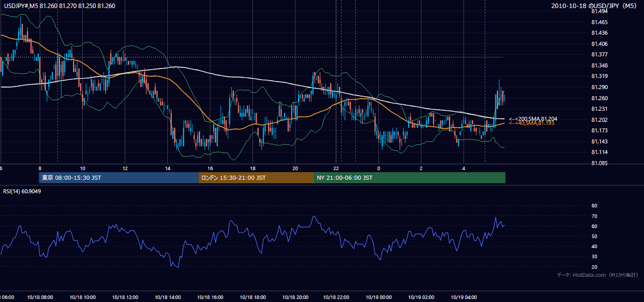The height and width of the screenshot is (302, 644).
Task: Click the orange 40 SMA 81.193 label
Action: click(532, 123)
